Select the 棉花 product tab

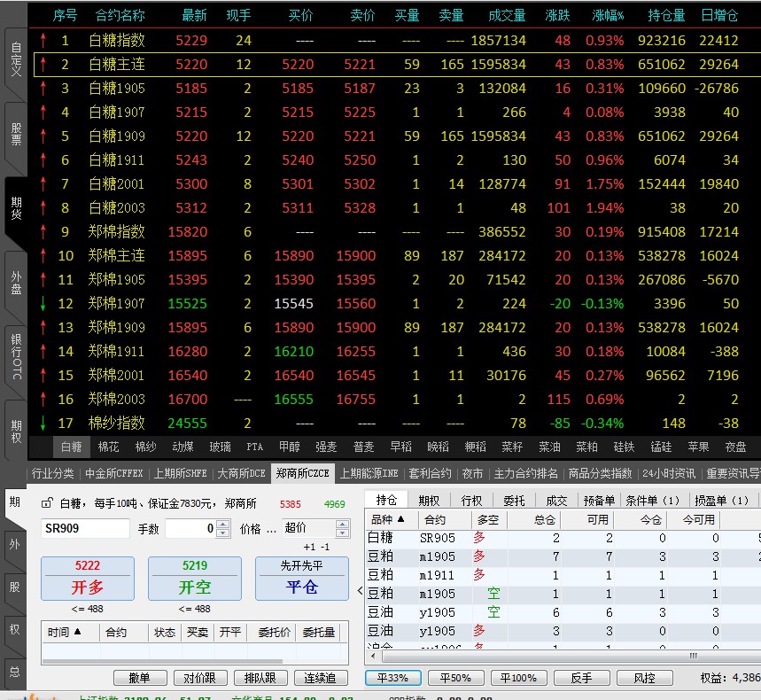[x=108, y=447]
